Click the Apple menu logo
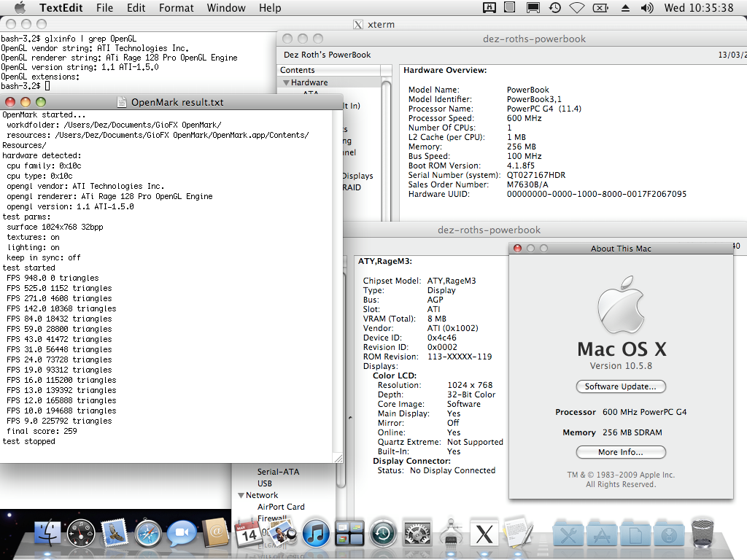 pos(20,7)
